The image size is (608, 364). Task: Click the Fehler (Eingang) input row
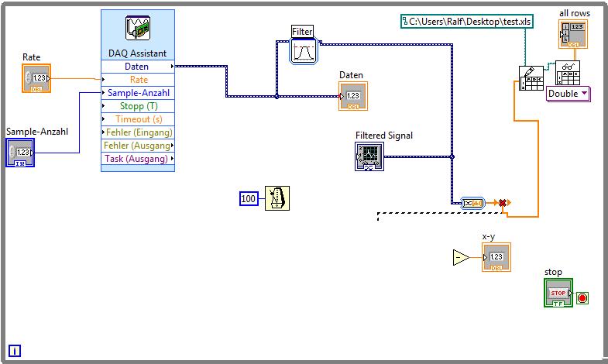point(138,132)
